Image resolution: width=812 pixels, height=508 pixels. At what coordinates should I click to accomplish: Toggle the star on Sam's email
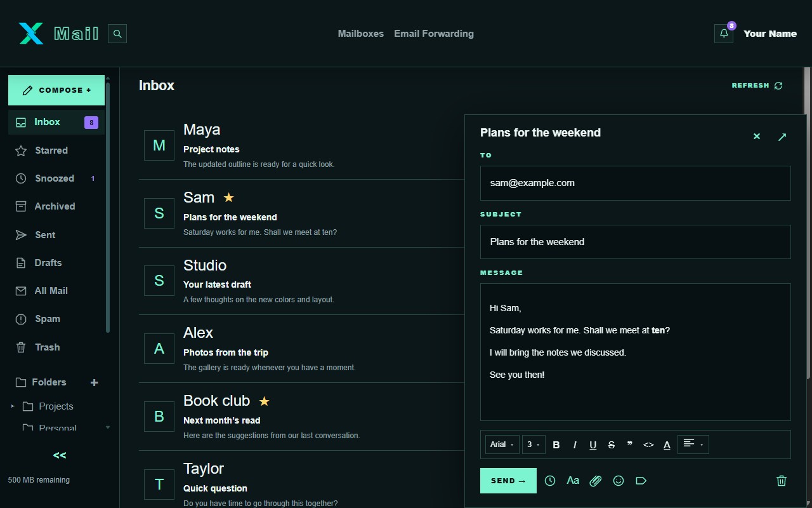click(x=229, y=197)
